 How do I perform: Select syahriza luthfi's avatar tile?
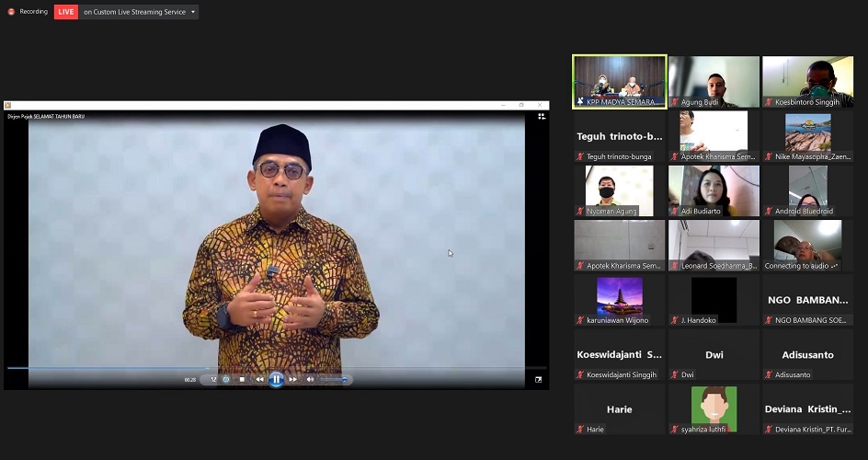pyautogui.click(x=714, y=409)
